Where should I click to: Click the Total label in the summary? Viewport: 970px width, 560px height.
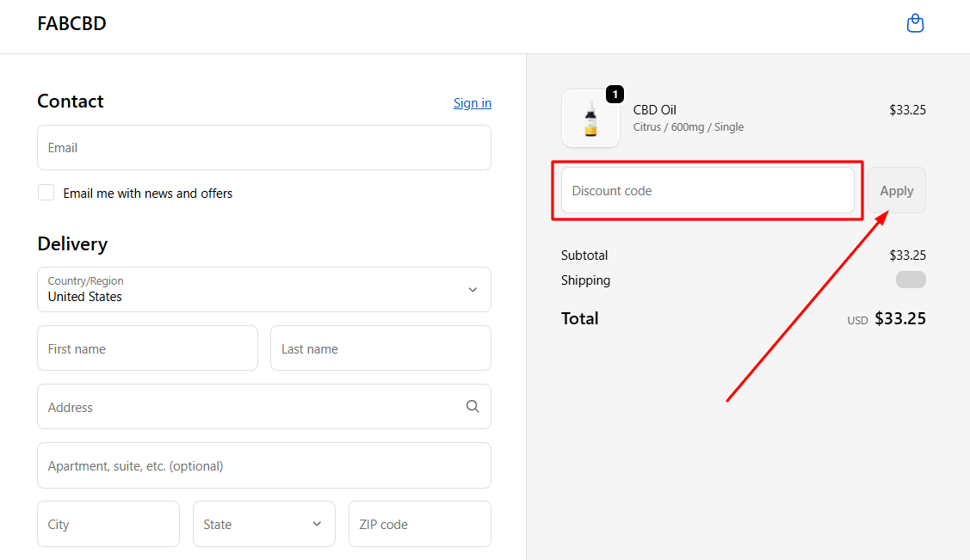pos(579,318)
